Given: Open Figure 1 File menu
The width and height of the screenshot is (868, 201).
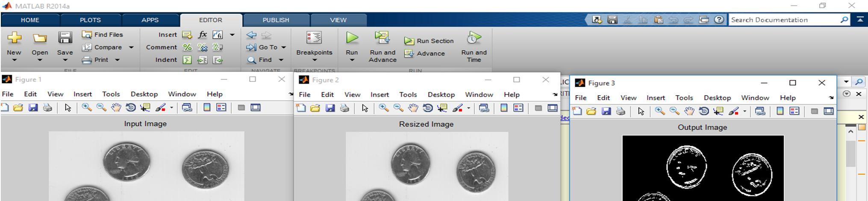Looking at the screenshot, I should pos(8,94).
